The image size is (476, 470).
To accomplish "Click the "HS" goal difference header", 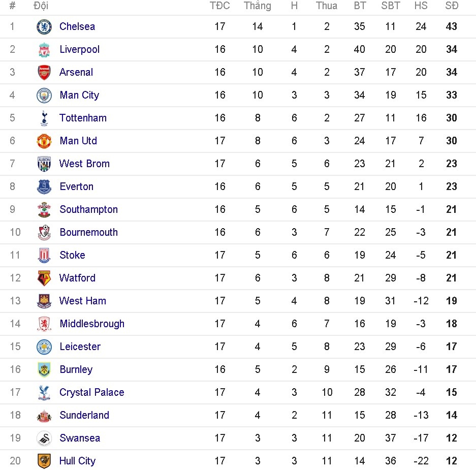I will [x=421, y=6].
